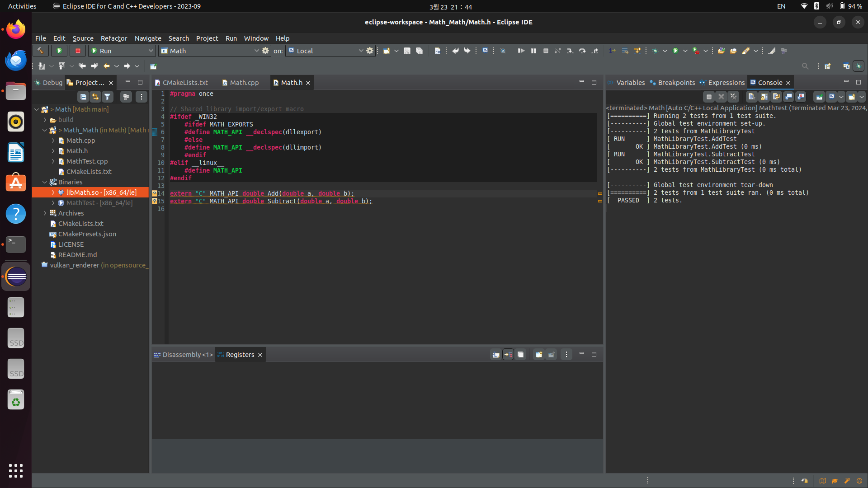Open Firefox from the Ubuntu dock
Viewport: 868px width, 488px height.
click(x=16, y=30)
